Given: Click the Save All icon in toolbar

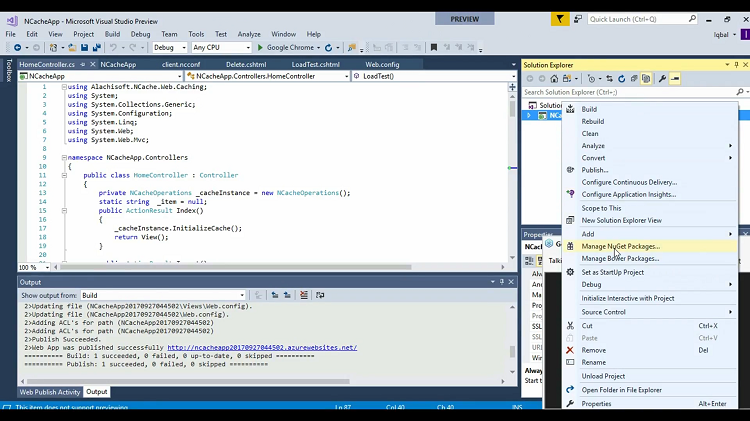Looking at the screenshot, I should 97,47.
